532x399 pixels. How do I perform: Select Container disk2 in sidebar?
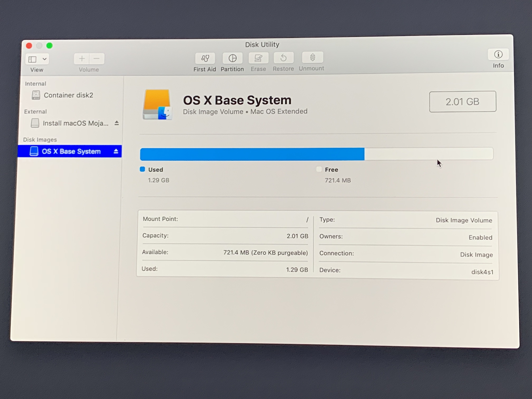pos(68,95)
